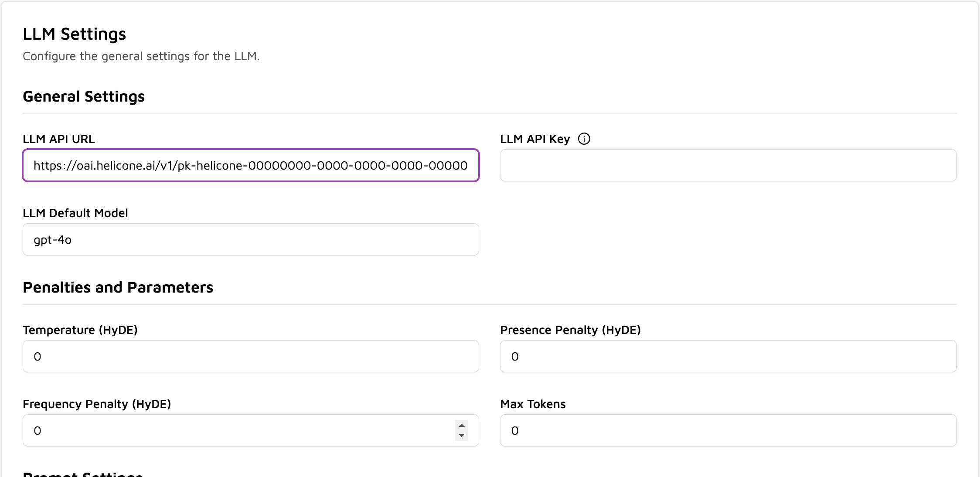Click the Penalties and Parameters heading

pyautogui.click(x=118, y=287)
